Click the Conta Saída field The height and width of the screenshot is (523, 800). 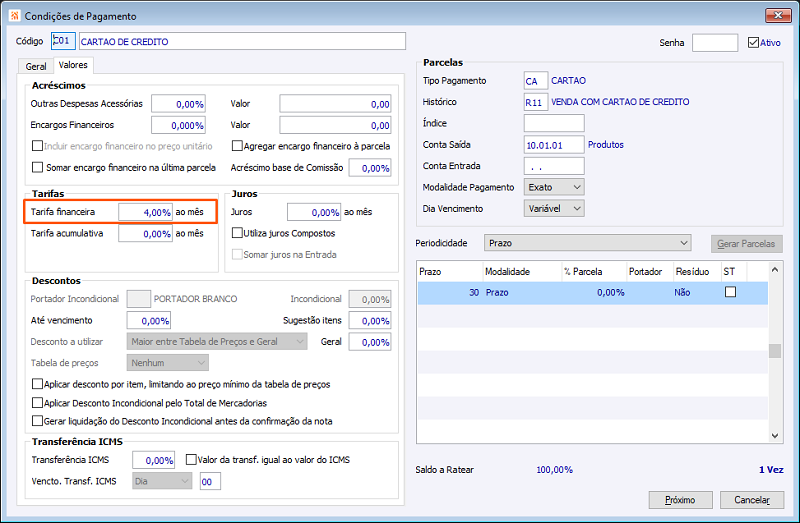tap(553, 144)
